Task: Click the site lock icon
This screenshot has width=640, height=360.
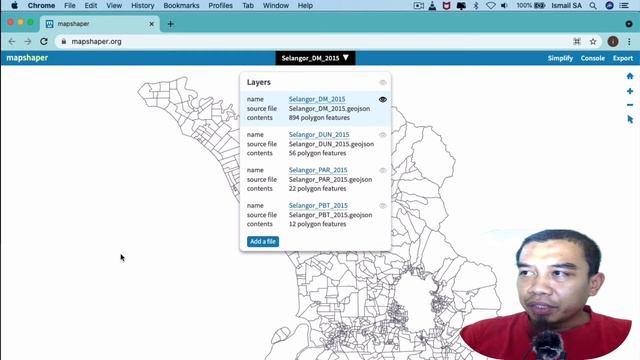Action: 63,42
